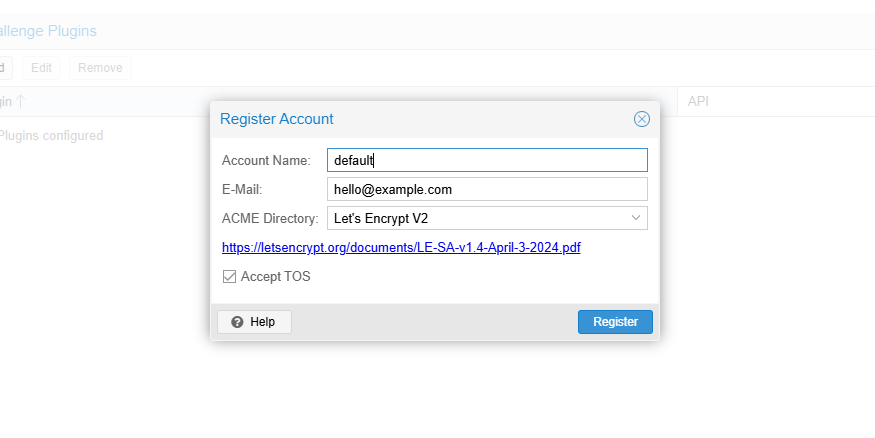Toggle the Accept TOS checkbox
This screenshot has width=875, height=438.
click(229, 276)
